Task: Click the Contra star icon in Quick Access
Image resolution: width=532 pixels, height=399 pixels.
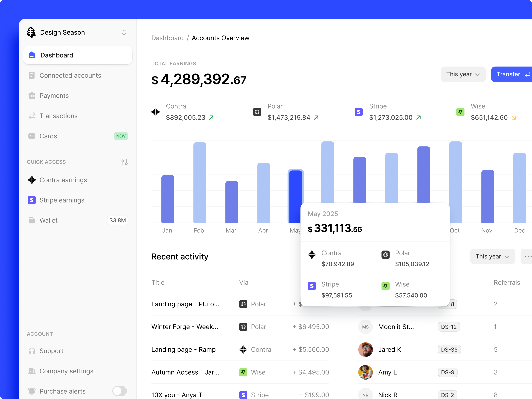Action: [32, 180]
